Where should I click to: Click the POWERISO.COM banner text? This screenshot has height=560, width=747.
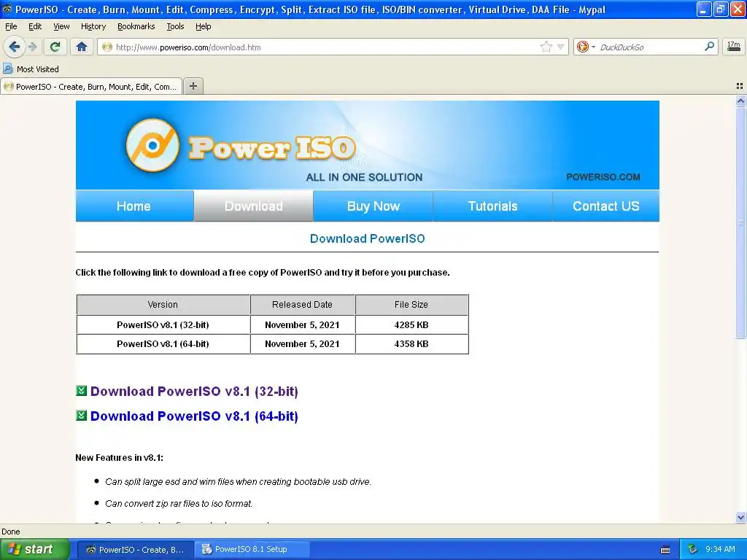pos(603,177)
